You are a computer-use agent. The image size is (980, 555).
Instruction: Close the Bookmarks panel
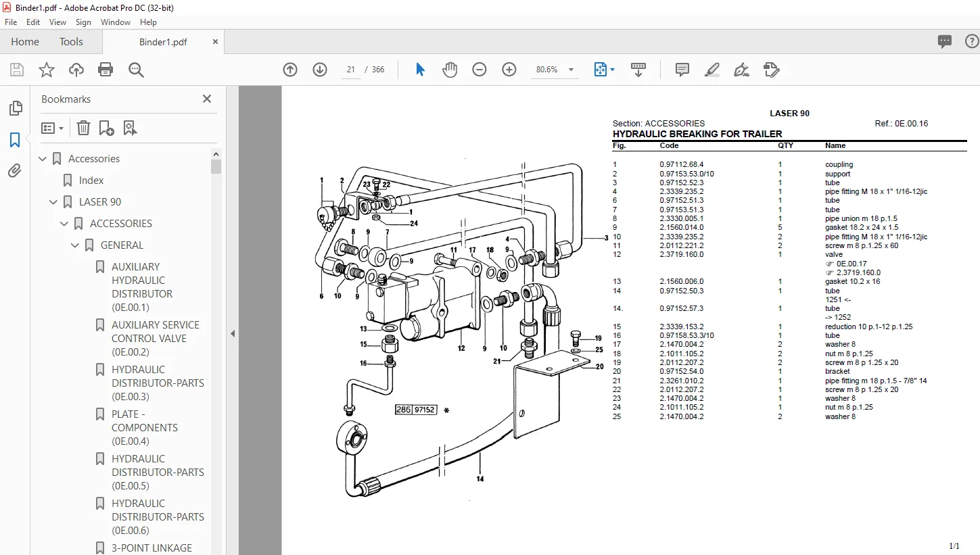(207, 99)
